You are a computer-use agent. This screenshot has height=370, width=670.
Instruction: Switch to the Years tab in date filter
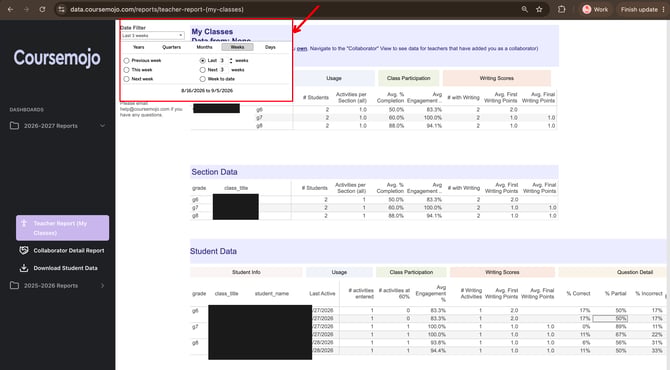pyautogui.click(x=138, y=47)
